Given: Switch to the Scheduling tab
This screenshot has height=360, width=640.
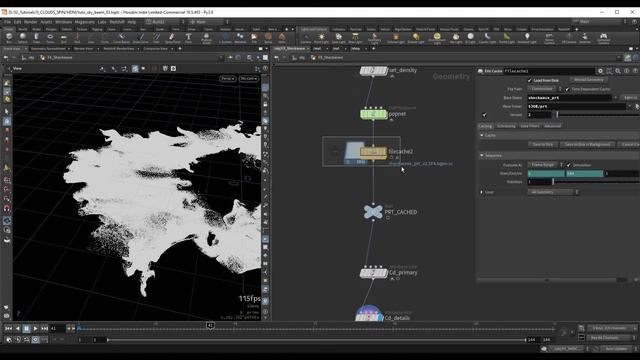Looking at the screenshot, I should 506,126.
